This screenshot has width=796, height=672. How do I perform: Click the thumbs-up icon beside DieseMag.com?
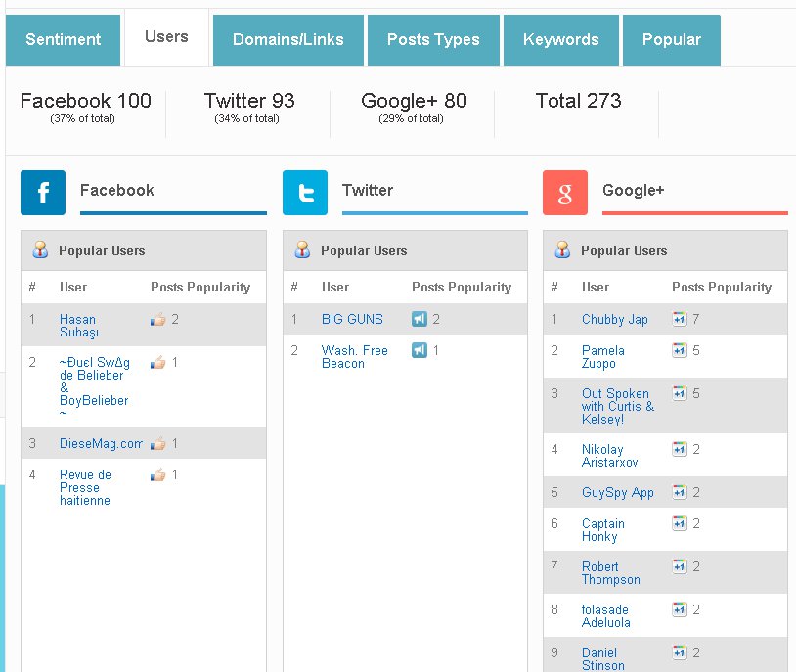[x=157, y=444]
